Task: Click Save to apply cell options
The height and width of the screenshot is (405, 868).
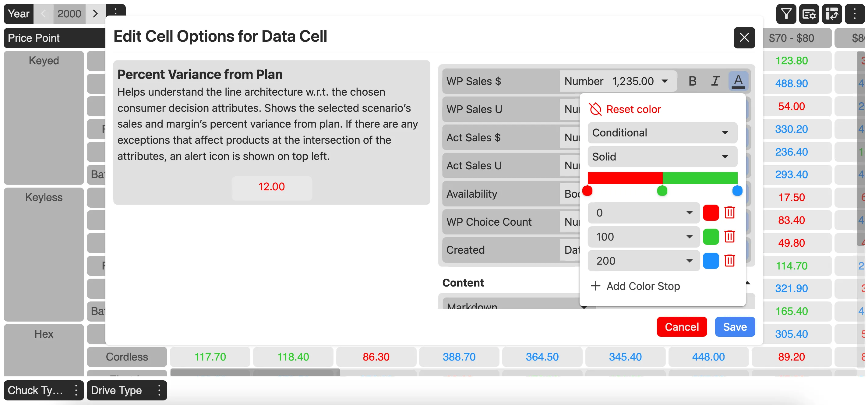Action: (735, 326)
